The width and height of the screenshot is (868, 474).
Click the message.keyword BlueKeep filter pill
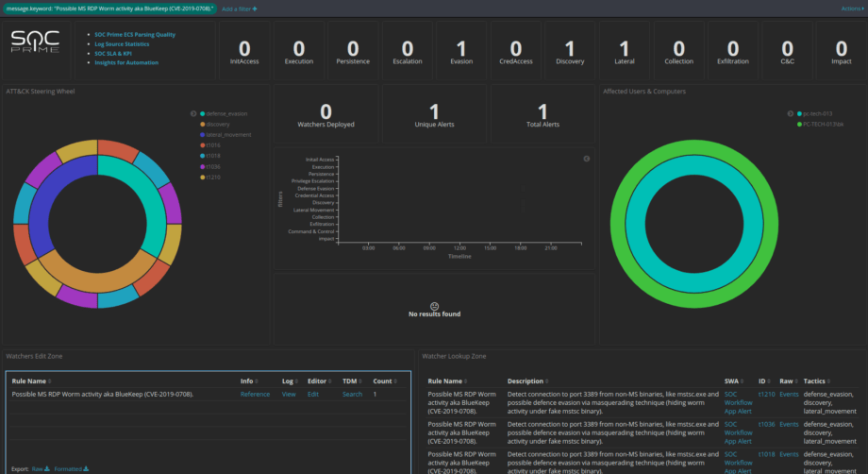coord(108,8)
